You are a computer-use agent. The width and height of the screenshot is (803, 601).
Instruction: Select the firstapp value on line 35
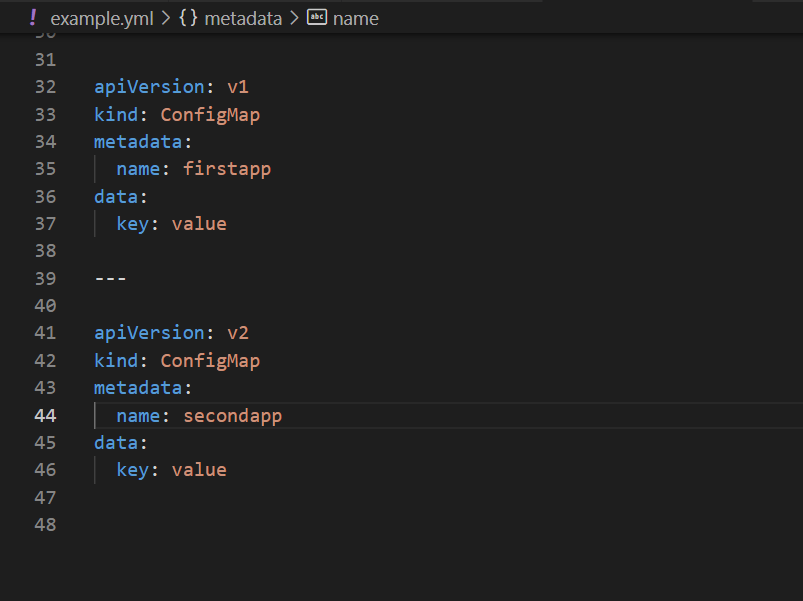point(227,168)
